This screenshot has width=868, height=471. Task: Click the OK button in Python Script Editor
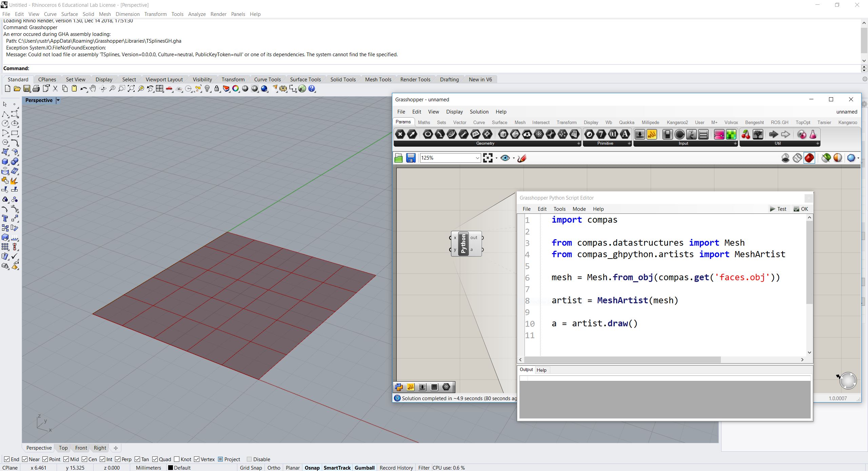801,209
